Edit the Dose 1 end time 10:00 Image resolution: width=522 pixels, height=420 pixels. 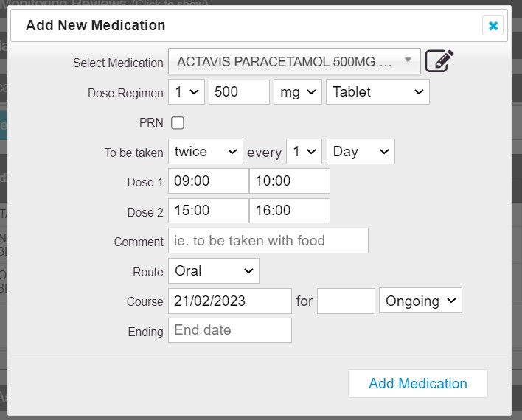point(290,181)
